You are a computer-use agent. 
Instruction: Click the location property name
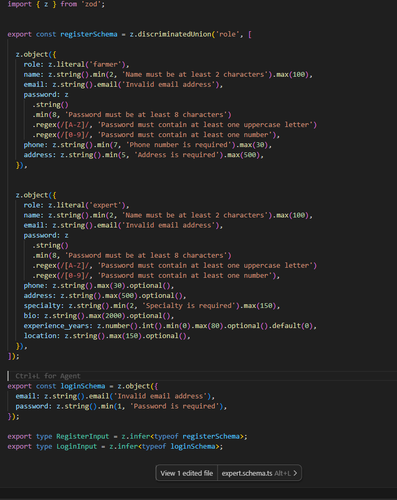(x=40, y=336)
